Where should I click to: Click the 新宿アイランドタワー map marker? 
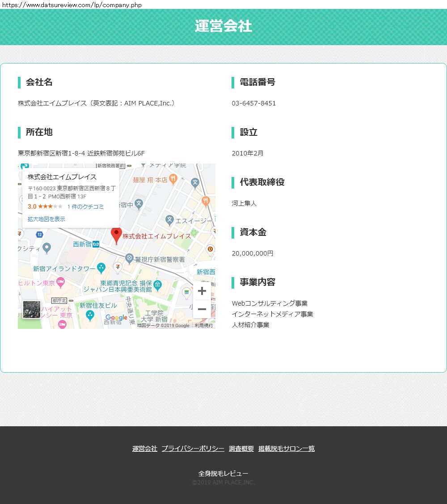[101, 268]
